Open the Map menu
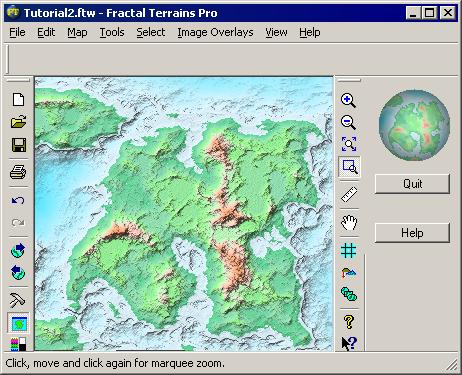 click(77, 32)
